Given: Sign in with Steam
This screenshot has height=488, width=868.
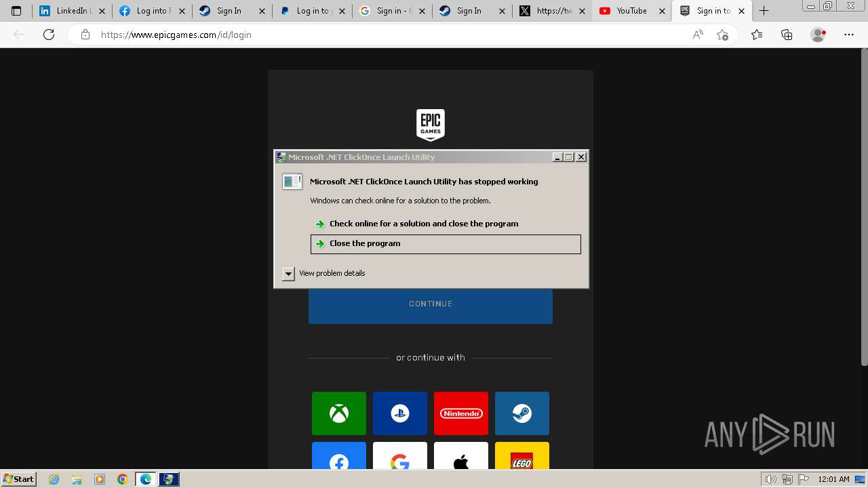Looking at the screenshot, I should 522,413.
